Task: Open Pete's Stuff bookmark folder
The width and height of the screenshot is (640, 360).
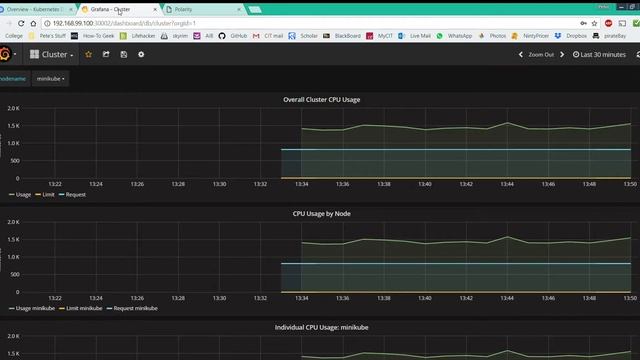Action: (48, 36)
